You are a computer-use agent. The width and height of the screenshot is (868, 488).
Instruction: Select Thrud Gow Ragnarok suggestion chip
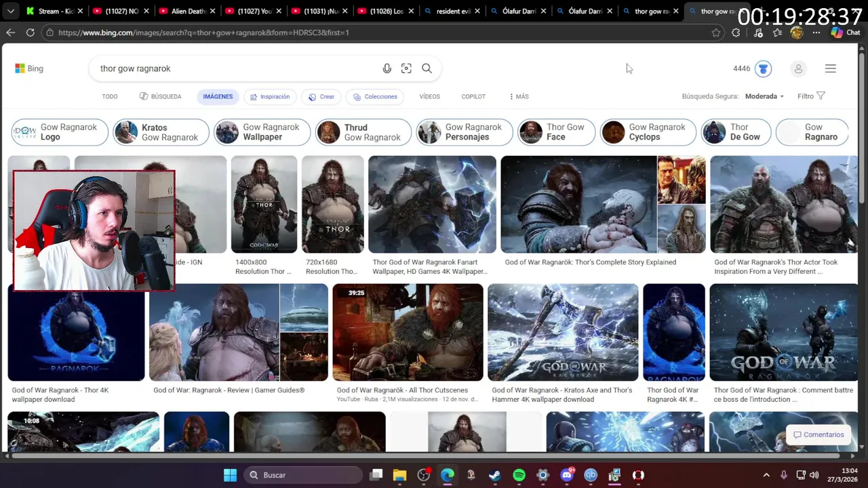coord(363,132)
